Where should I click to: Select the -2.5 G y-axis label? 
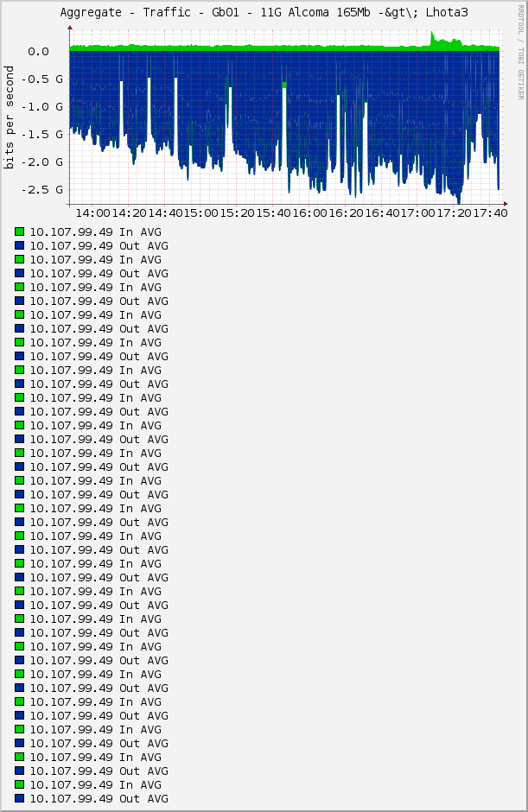42,190
